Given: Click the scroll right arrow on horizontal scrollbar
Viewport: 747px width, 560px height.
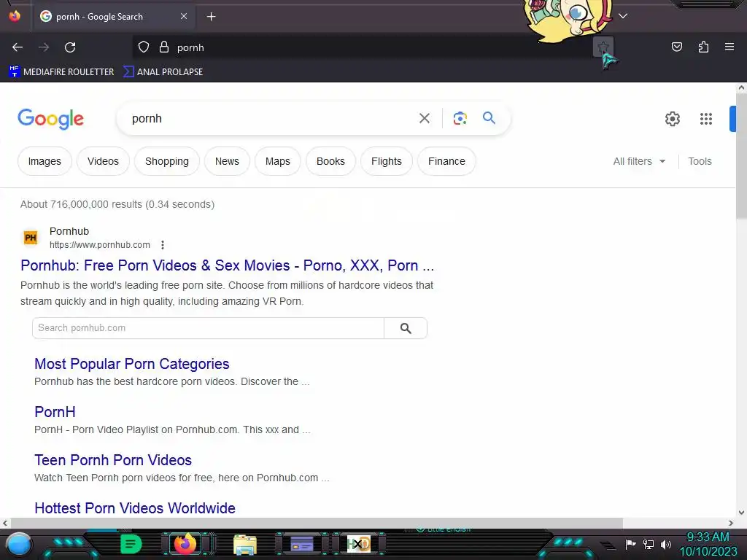Looking at the screenshot, I should (x=731, y=523).
